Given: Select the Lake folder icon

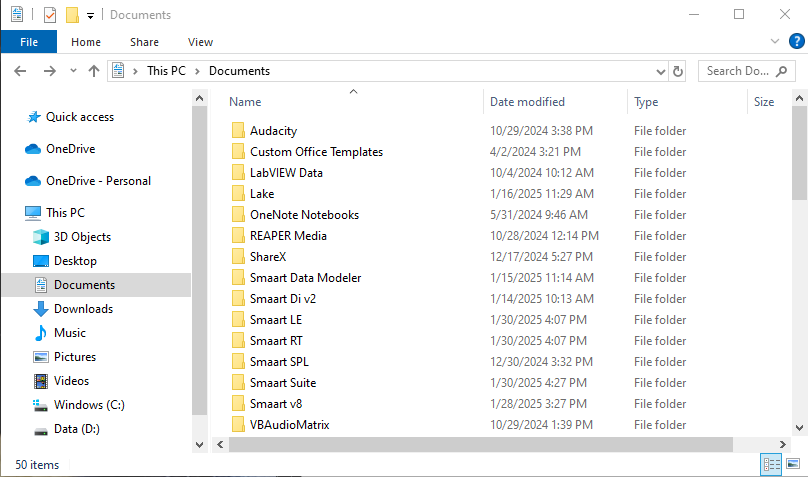Looking at the screenshot, I should [x=238, y=194].
